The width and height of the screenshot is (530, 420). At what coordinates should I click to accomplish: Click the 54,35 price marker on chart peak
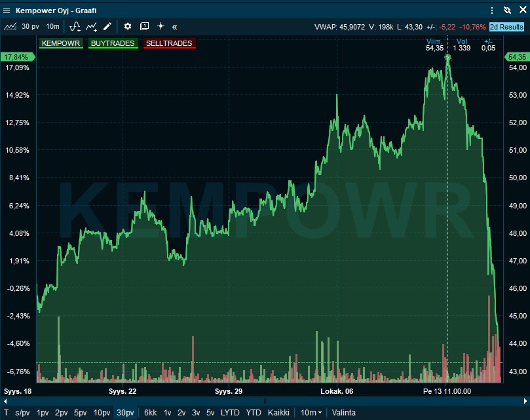448,58
